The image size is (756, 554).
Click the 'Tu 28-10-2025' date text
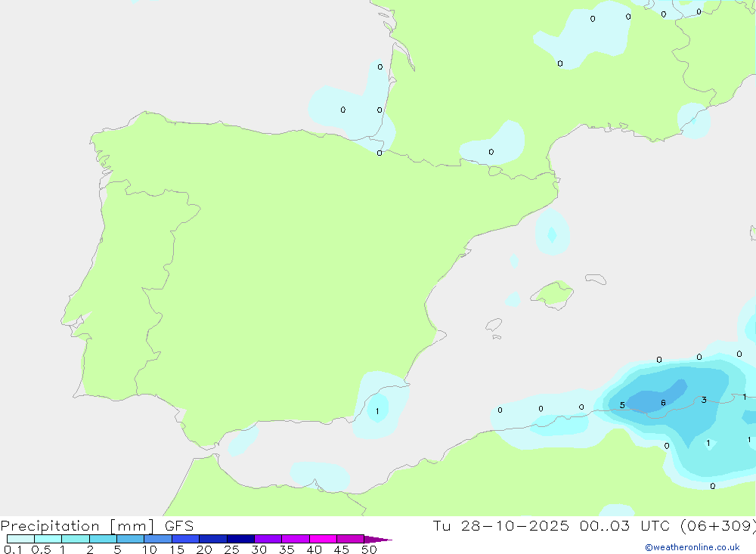click(x=500, y=526)
